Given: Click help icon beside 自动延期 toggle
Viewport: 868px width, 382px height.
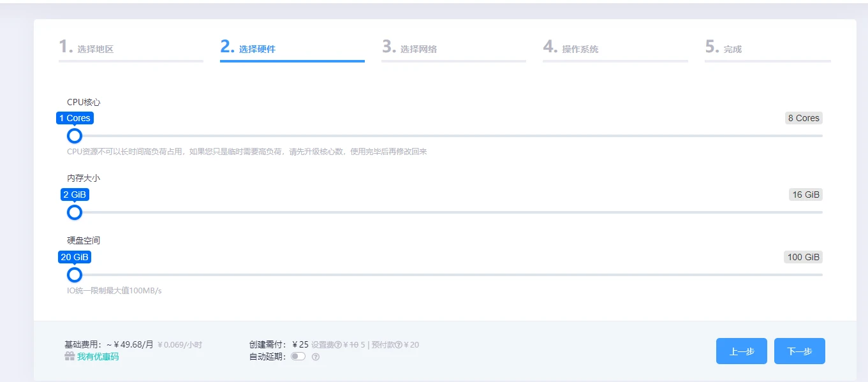Looking at the screenshot, I should pos(316,357).
